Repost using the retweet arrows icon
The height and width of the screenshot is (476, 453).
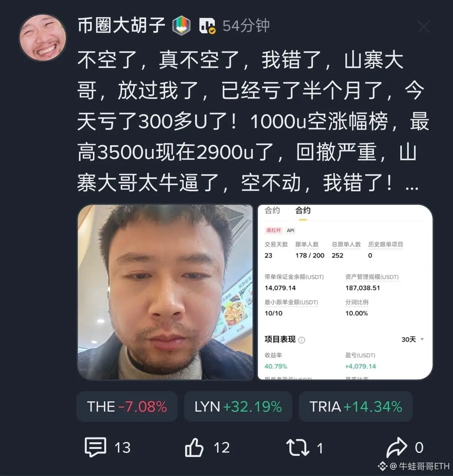pos(297,447)
